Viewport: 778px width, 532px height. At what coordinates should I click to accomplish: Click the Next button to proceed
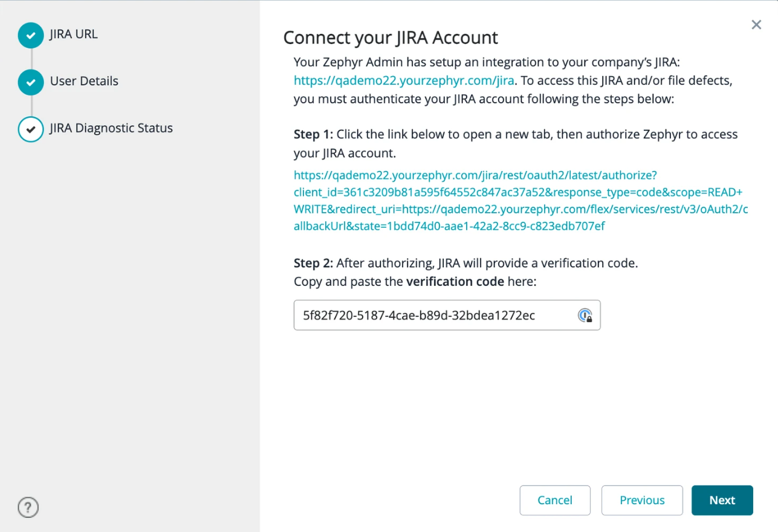(x=722, y=500)
